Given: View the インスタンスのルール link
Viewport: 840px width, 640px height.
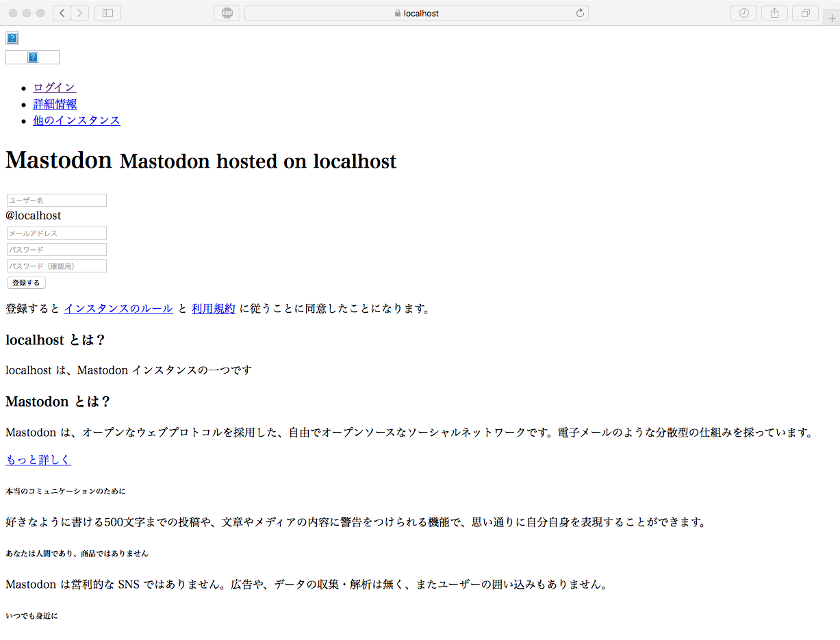Looking at the screenshot, I should click(x=118, y=308).
